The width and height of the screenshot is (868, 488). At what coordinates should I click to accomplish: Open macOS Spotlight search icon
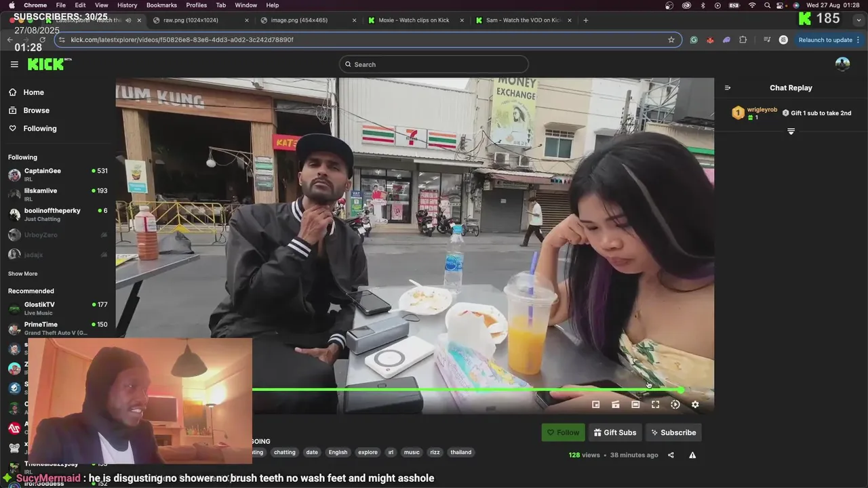tap(767, 5)
